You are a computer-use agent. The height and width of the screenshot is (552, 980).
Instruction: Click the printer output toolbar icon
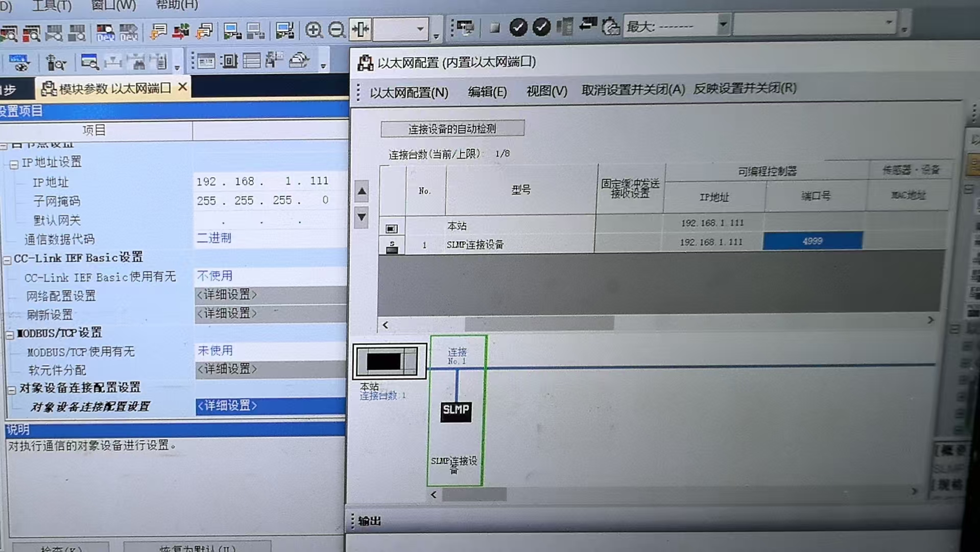pos(298,60)
